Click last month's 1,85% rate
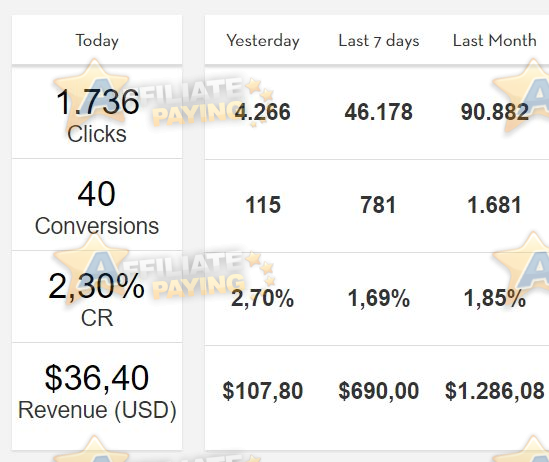The width and height of the screenshot is (549, 462). [x=495, y=299]
